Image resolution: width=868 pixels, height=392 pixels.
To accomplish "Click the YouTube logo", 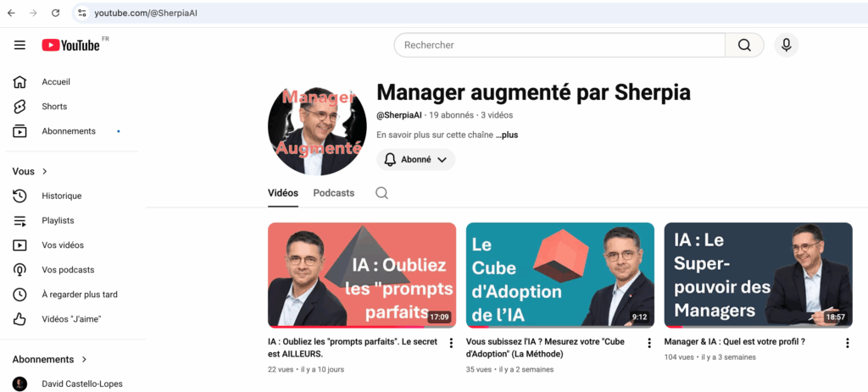I will pos(71,46).
